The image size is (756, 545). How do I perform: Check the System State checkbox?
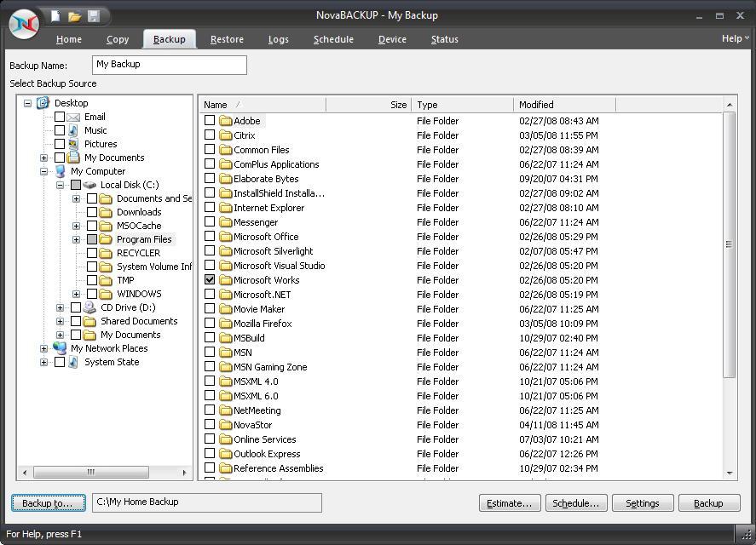tap(60, 362)
